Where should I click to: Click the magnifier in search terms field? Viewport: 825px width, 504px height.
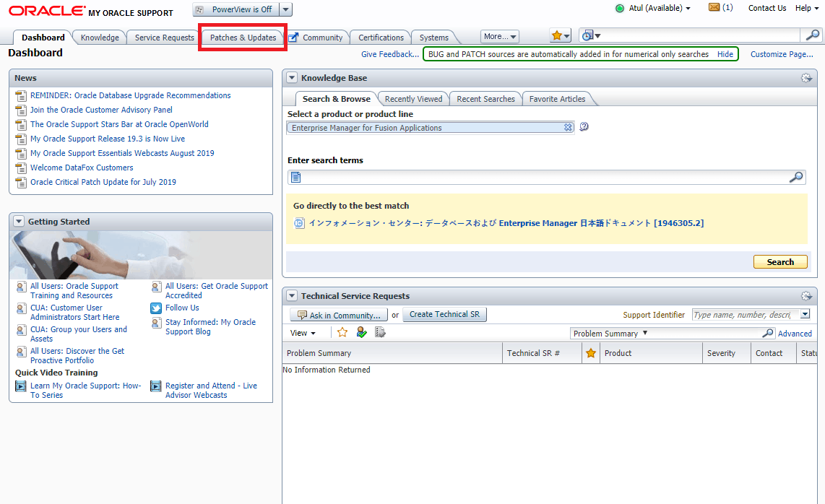pyautogui.click(x=796, y=178)
